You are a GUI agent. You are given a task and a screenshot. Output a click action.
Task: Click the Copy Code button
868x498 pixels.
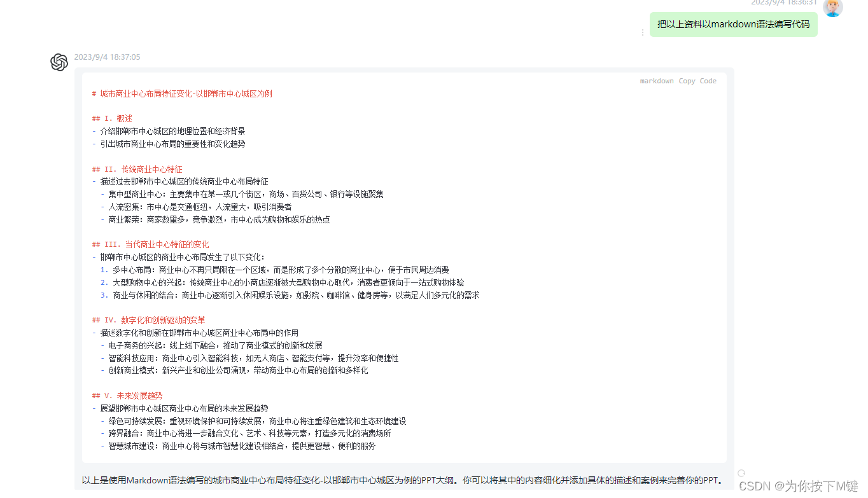[x=697, y=81]
